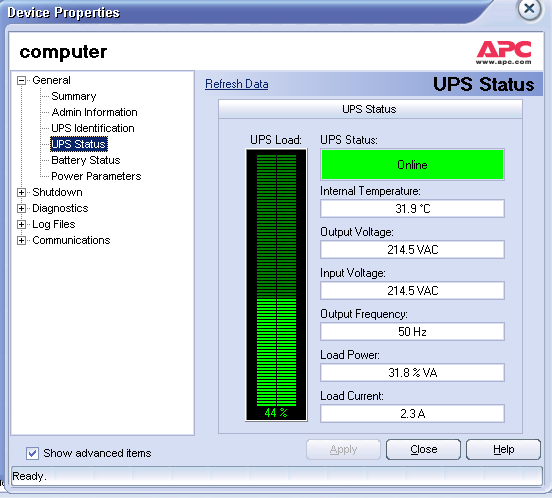Click the Load Power 31.8 % VA field

coord(412,372)
